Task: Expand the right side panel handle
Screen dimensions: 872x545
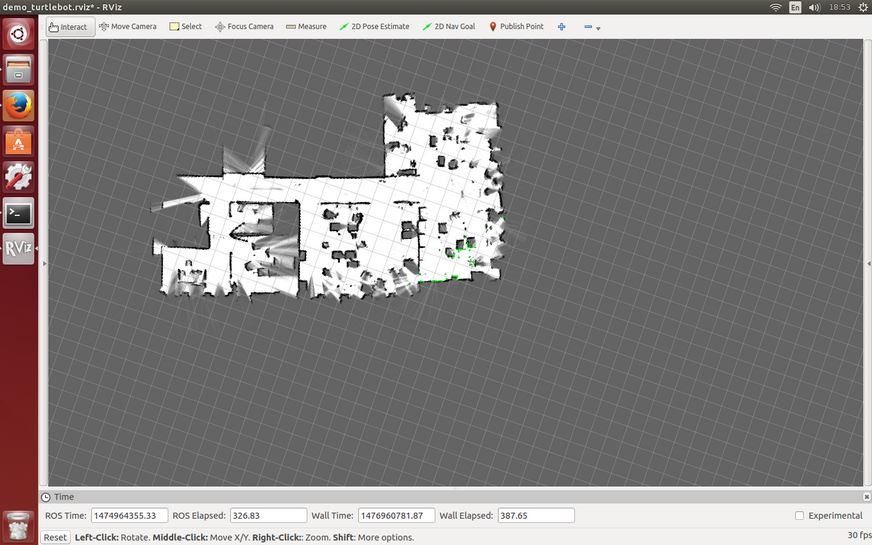Action: tap(868, 263)
